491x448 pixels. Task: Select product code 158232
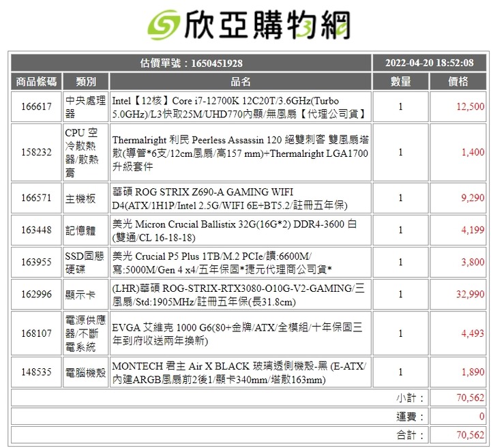(x=36, y=153)
